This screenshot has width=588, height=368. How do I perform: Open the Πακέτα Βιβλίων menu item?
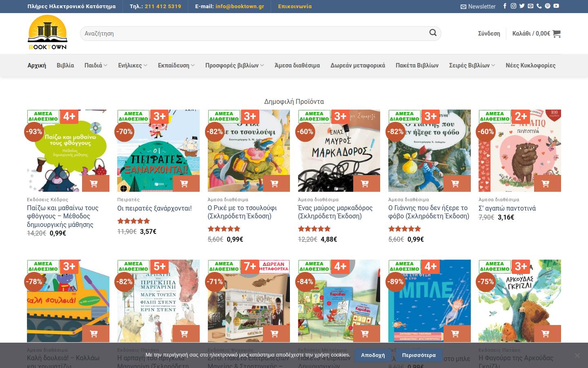point(417,65)
